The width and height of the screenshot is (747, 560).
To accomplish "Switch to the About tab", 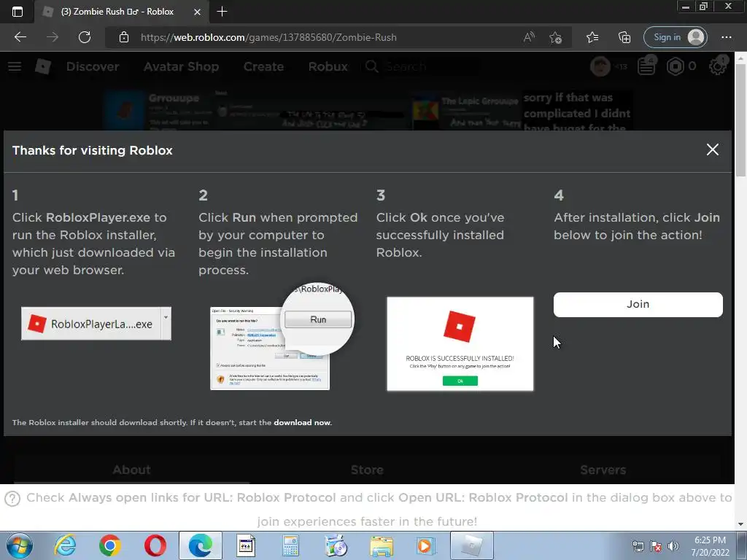I will (131, 470).
